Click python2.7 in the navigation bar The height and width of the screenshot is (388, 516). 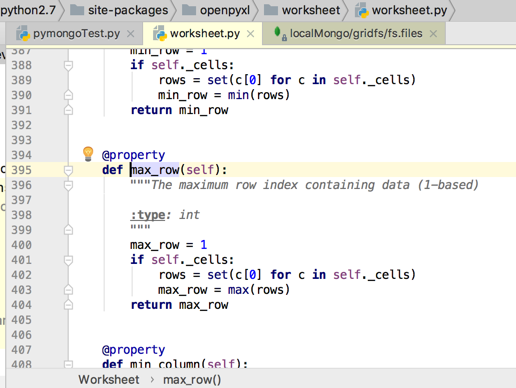pos(28,10)
